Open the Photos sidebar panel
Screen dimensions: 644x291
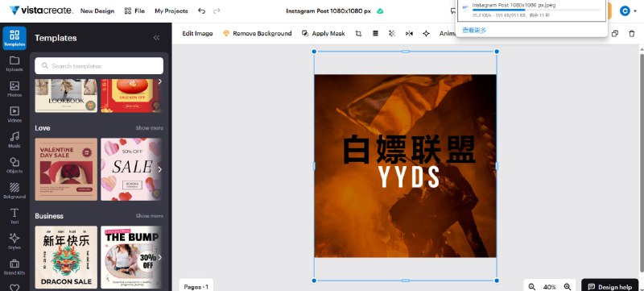[x=14, y=89]
